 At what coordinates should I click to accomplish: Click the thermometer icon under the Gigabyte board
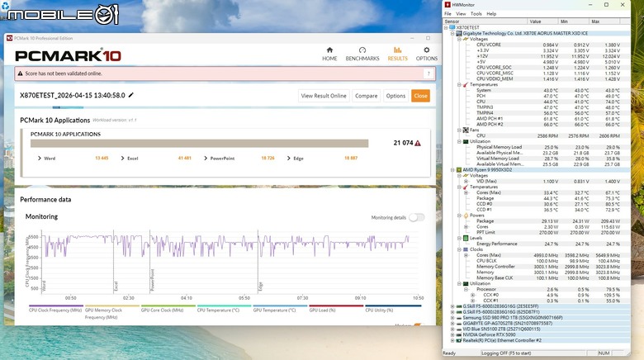[466, 84]
